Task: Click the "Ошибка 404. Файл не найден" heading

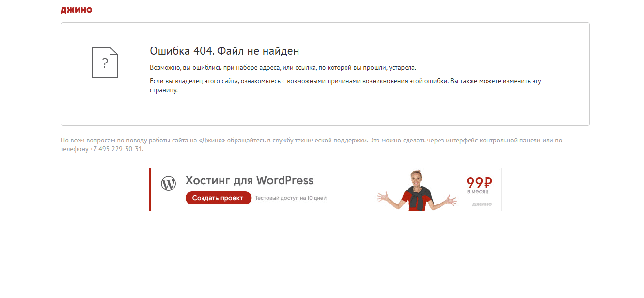Action: 224,50
